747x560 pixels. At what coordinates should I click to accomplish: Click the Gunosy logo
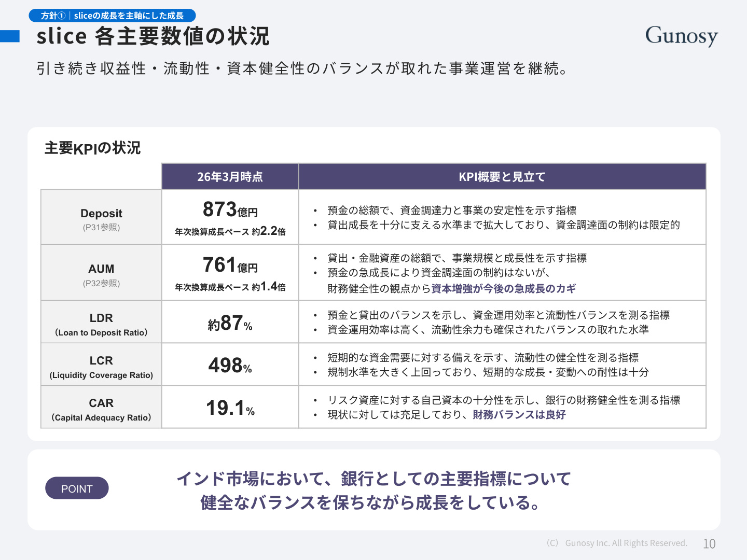[x=682, y=36]
